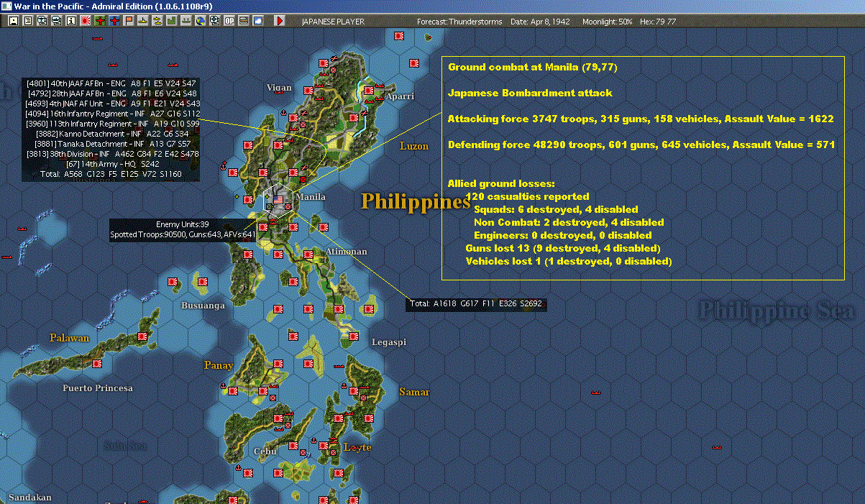
Task: Select the red plane on green icon
Action: pos(100,21)
